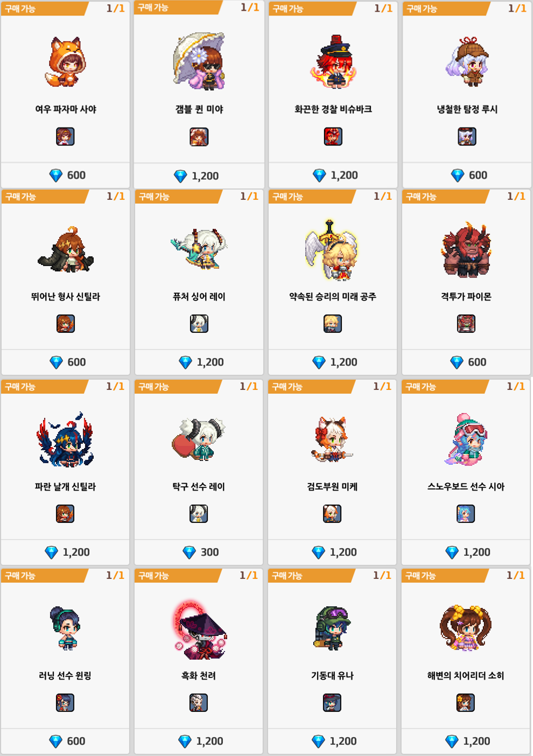Click the 1/1 counter on 해변의 치어리더 소히 card
The height and width of the screenshot is (756, 533).
coord(515,575)
